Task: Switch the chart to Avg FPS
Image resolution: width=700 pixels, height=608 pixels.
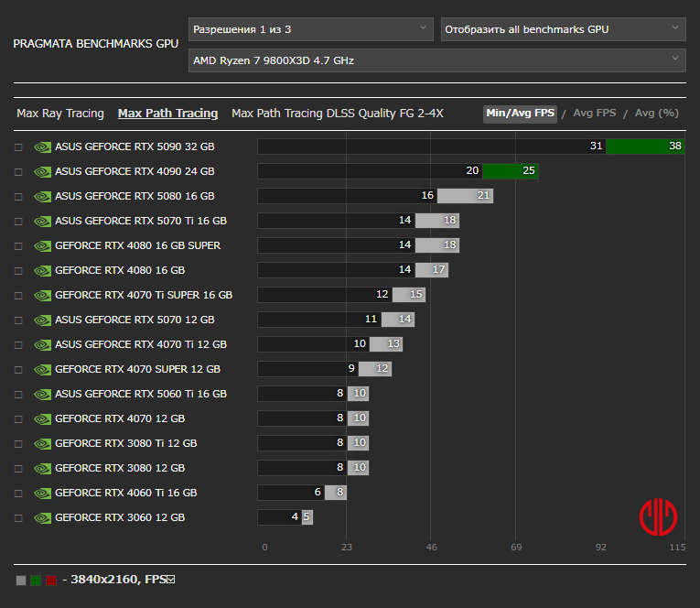Action: coord(594,114)
